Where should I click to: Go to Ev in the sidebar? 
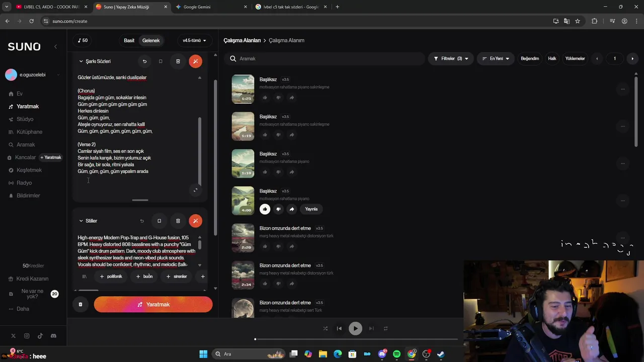click(16, 94)
